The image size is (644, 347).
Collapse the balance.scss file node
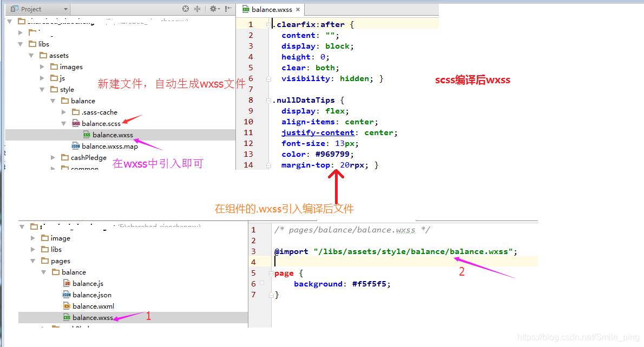click(x=64, y=123)
